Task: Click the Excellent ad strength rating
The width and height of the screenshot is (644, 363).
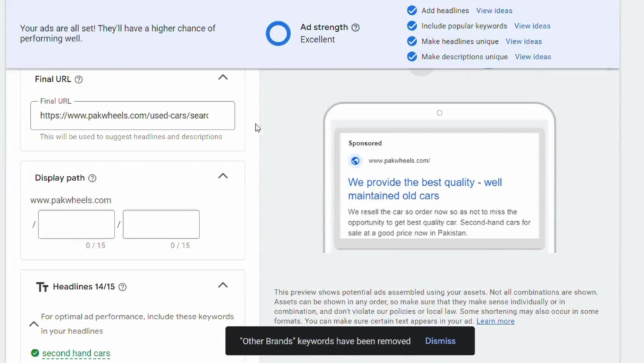Action: (x=317, y=39)
